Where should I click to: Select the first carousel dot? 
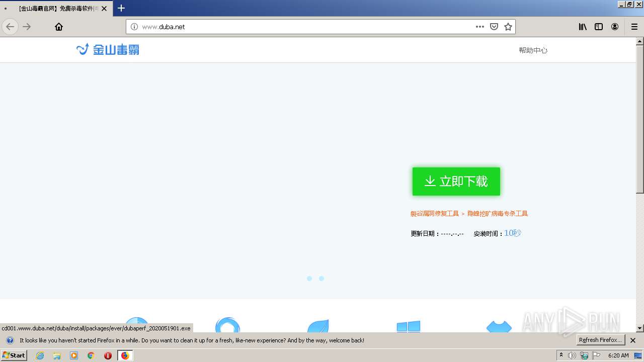pyautogui.click(x=309, y=279)
